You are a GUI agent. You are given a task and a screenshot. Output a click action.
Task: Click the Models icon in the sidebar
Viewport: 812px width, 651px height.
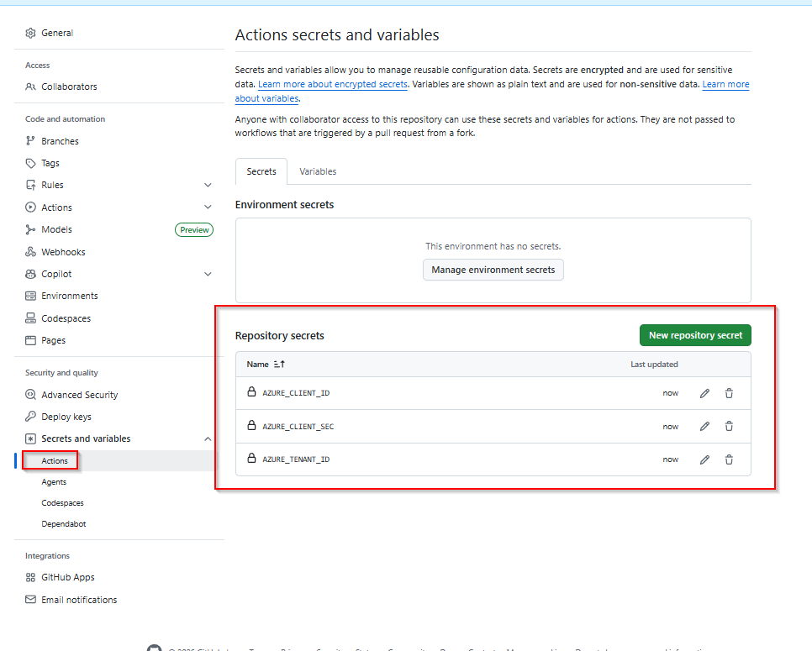tap(30, 229)
